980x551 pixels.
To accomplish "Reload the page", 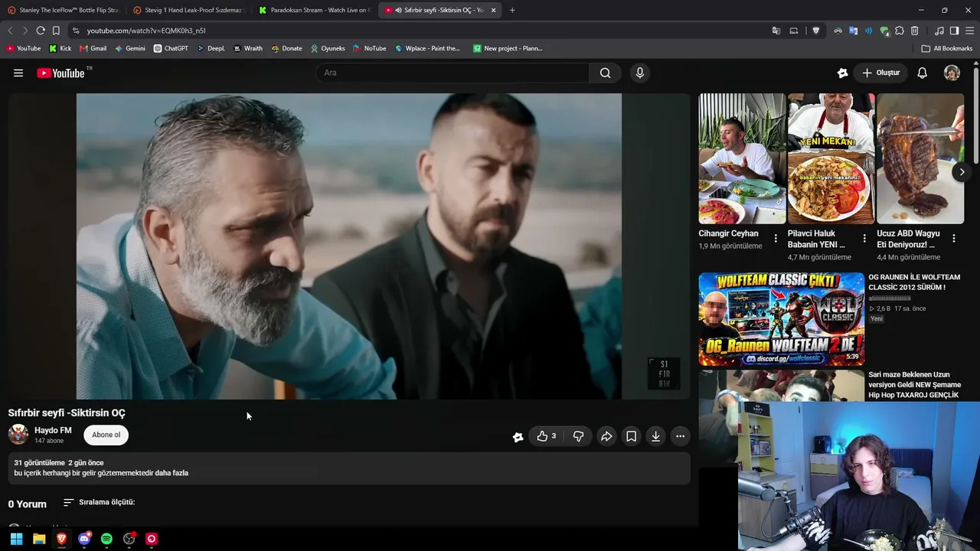I will (41, 31).
